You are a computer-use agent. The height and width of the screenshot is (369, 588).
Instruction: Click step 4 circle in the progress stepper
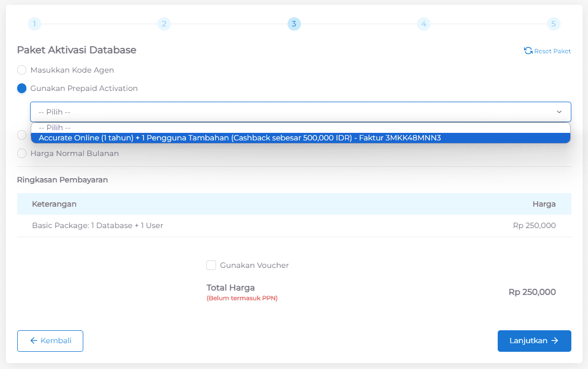point(424,24)
